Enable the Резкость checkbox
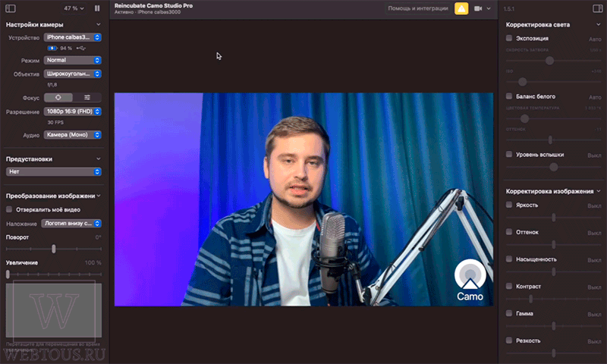 (x=509, y=340)
